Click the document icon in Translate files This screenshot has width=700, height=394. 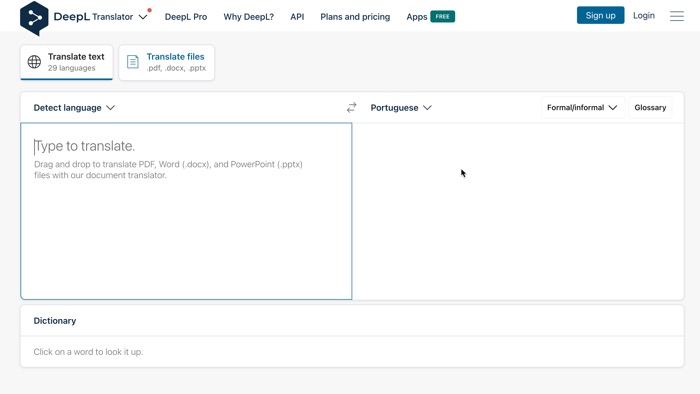coord(133,62)
